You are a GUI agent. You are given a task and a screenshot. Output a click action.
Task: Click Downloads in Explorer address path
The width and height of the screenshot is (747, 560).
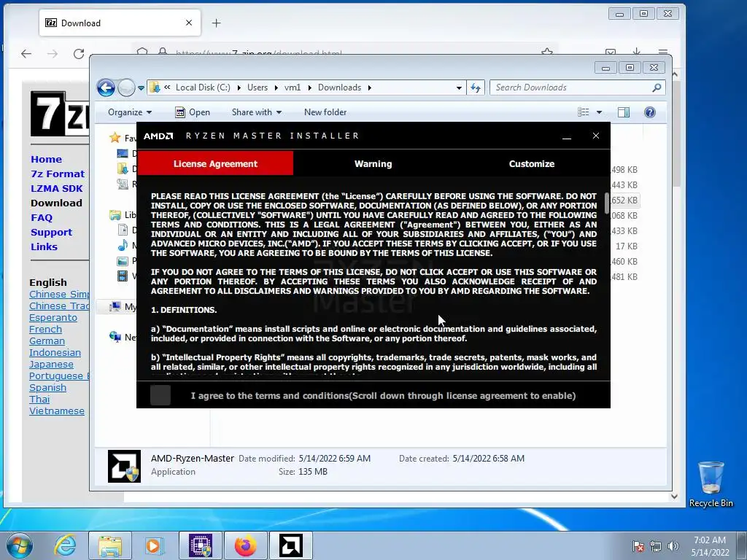[x=339, y=87]
